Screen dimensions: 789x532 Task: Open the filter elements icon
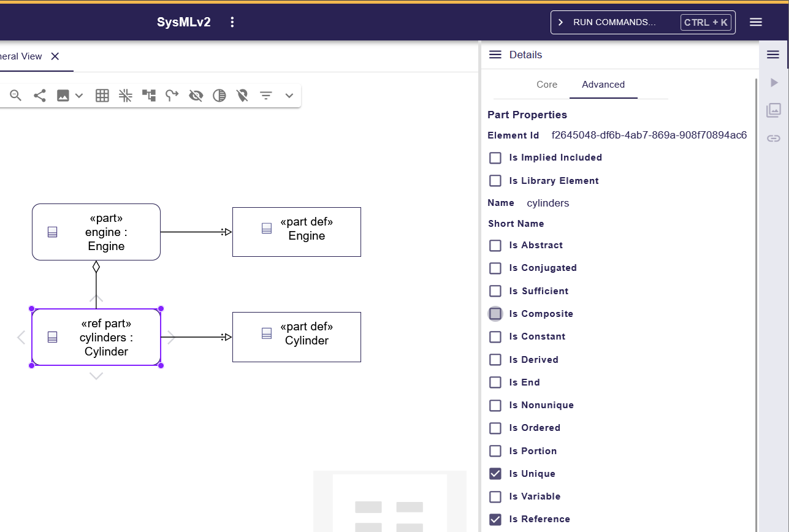pyautogui.click(x=266, y=96)
